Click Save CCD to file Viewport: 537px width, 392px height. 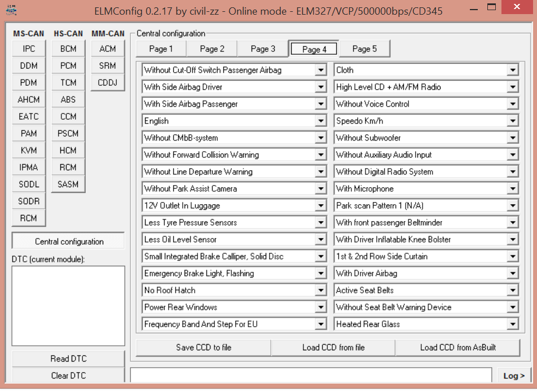(x=204, y=347)
